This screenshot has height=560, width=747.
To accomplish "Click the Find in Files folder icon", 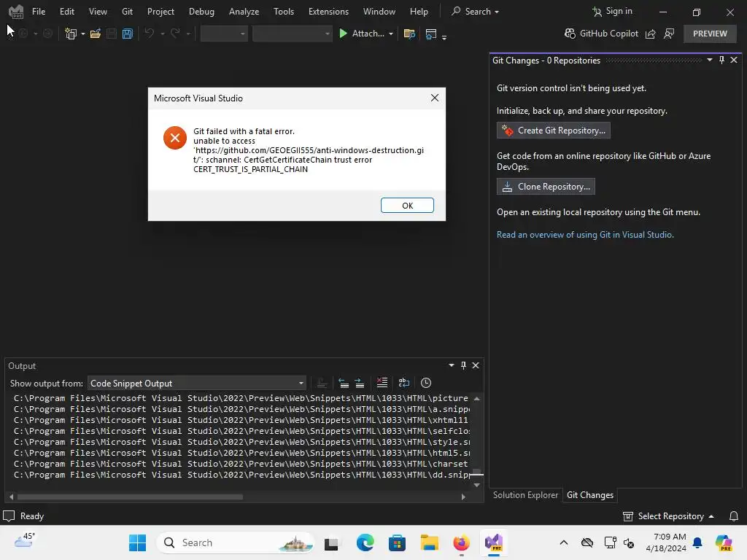I will [409, 34].
